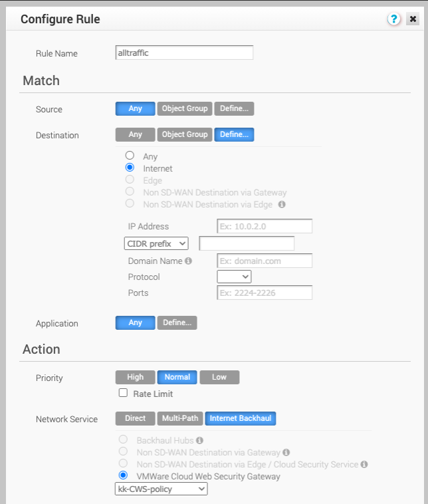
Task: Click Define for Application match
Action: pos(177,322)
